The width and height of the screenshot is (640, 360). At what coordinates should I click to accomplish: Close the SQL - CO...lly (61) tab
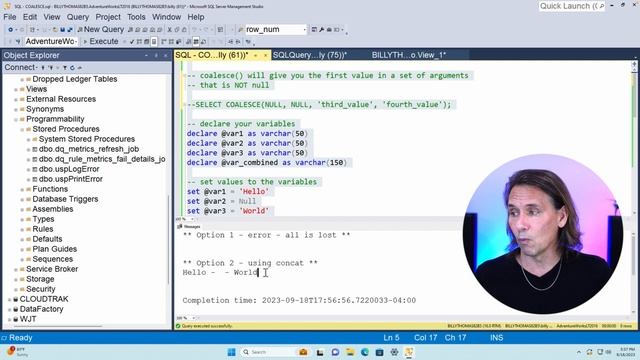[265, 55]
